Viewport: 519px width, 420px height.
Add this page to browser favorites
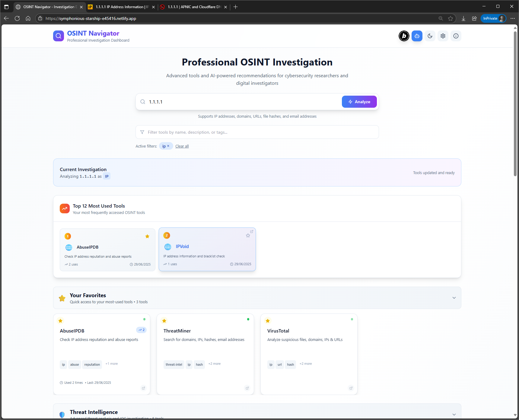(451, 18)
